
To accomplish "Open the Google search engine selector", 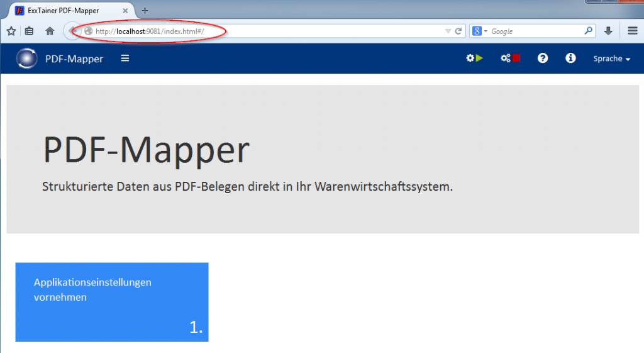I will point(479,31).
